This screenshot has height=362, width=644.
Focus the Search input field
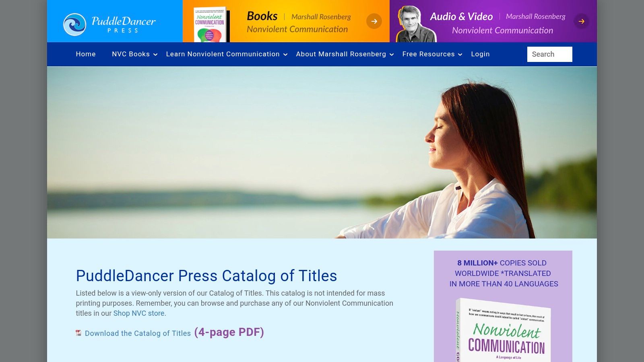pos(549,54)
